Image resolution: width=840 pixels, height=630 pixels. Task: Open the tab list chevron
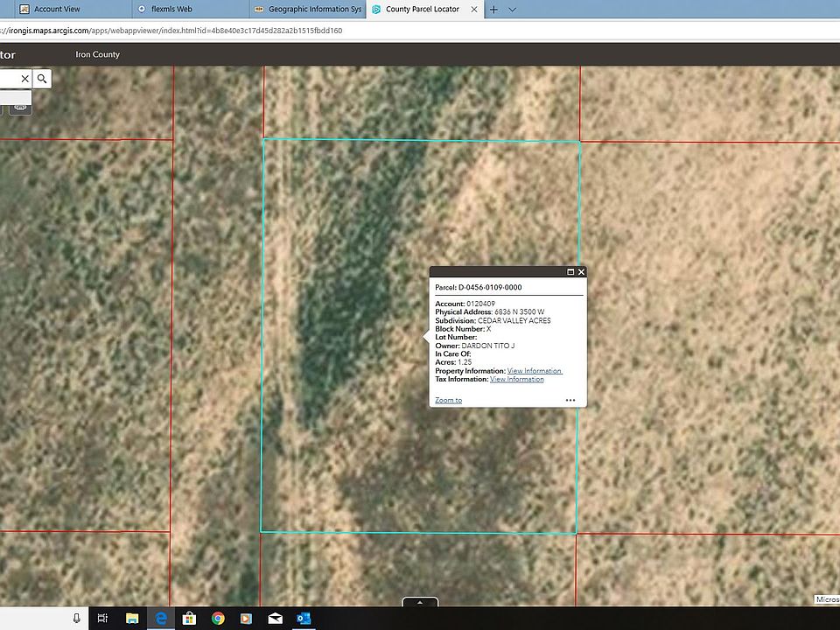512,9
